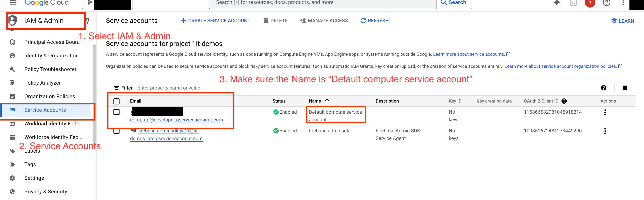This screenshot has width=644, height=200.
Task: Check the firebase-adminsdk service account row
Action: tap(116, 131)
